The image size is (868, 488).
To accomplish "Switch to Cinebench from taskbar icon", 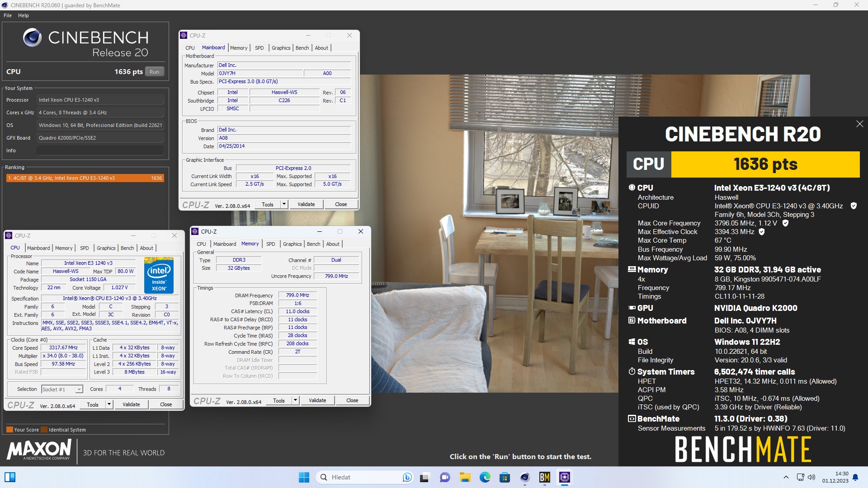I will click(524, 477).
